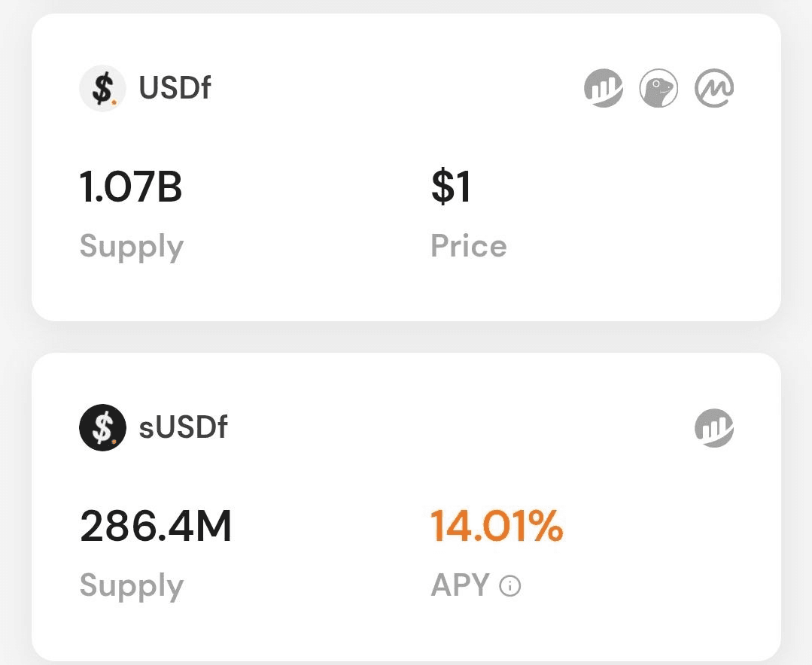Click the black sUSDf token logo
The width and height of the screenshot is (812, 665).
pyautogui.click(x=102, y=427)
